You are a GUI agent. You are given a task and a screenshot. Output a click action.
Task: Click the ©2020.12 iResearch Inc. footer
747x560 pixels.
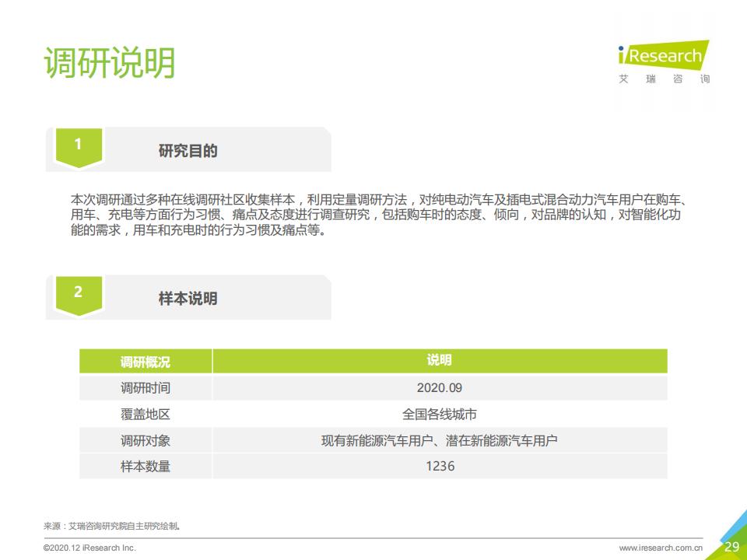coord(89,548)
